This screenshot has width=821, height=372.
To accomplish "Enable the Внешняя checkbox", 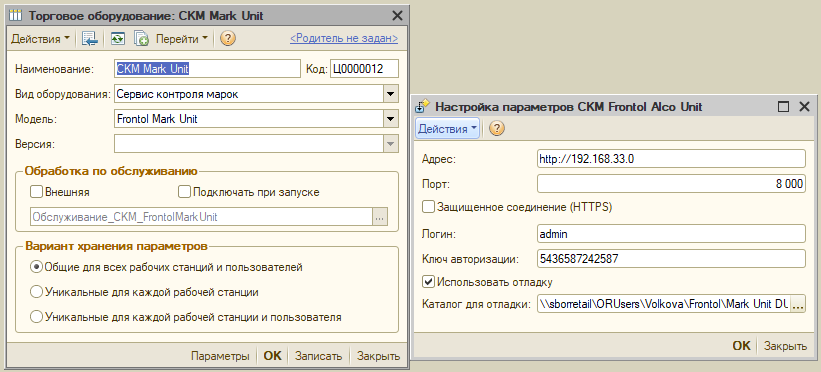I will (x=36, y=192).
